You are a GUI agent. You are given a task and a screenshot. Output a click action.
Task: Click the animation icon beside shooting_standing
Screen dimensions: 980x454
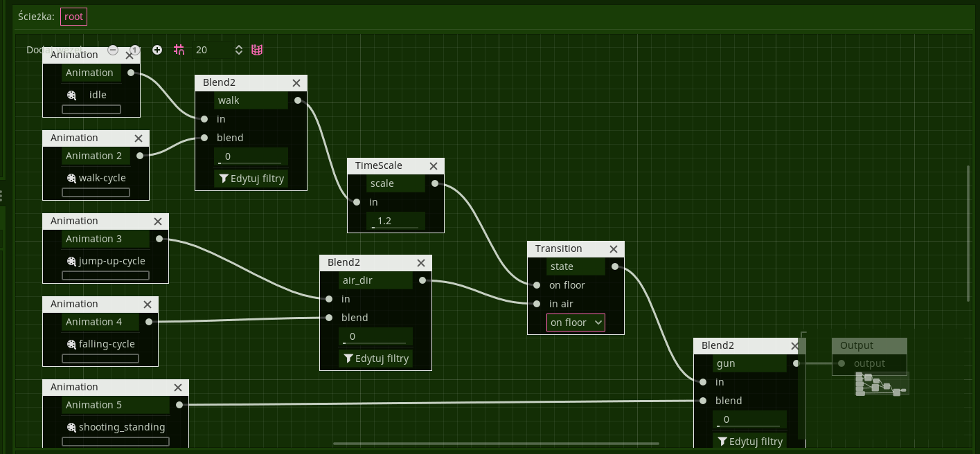click(x=71, y=427)
